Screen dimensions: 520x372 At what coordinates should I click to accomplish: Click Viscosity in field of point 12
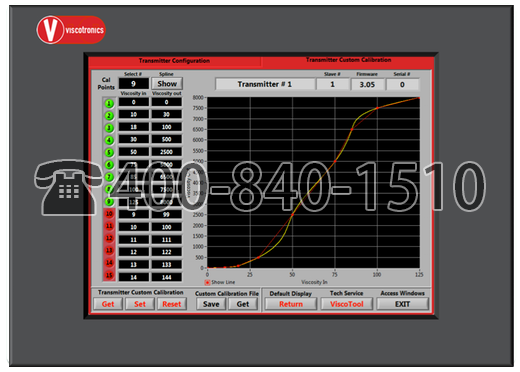tap(134, 240)
